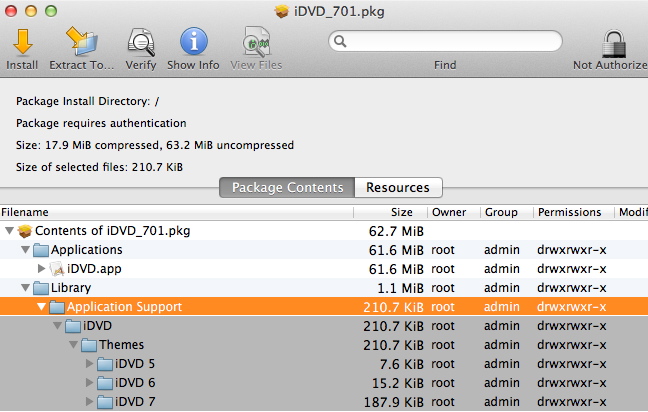Expand the iDVD.app row
Viewport: 648px width, 412px height.
pos(41,269)
